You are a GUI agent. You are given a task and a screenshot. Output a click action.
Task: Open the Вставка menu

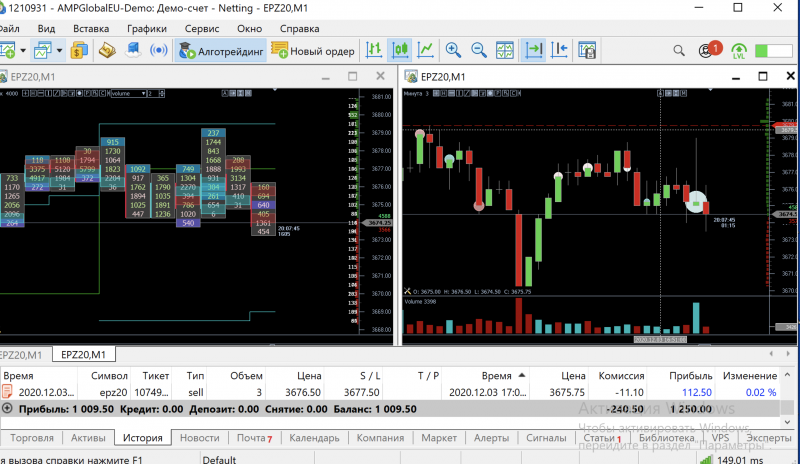[91, 29]
